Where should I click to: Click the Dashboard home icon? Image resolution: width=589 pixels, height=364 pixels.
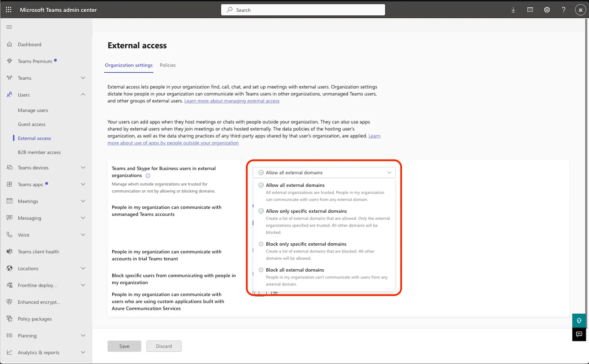click(x=10, y=44)
